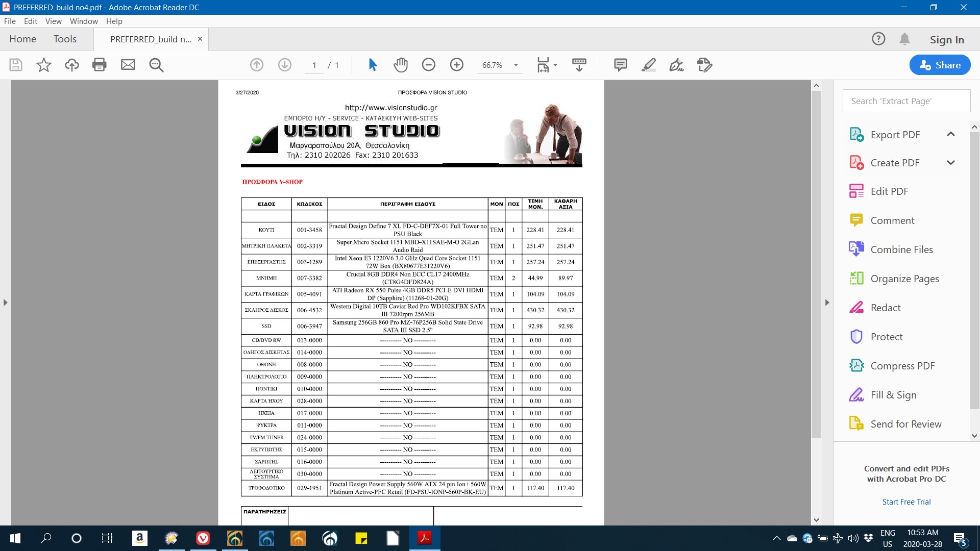Switch to the Home tab
Image resolution: width=980 pixels, height=551 pixels.
coord(22,39)
